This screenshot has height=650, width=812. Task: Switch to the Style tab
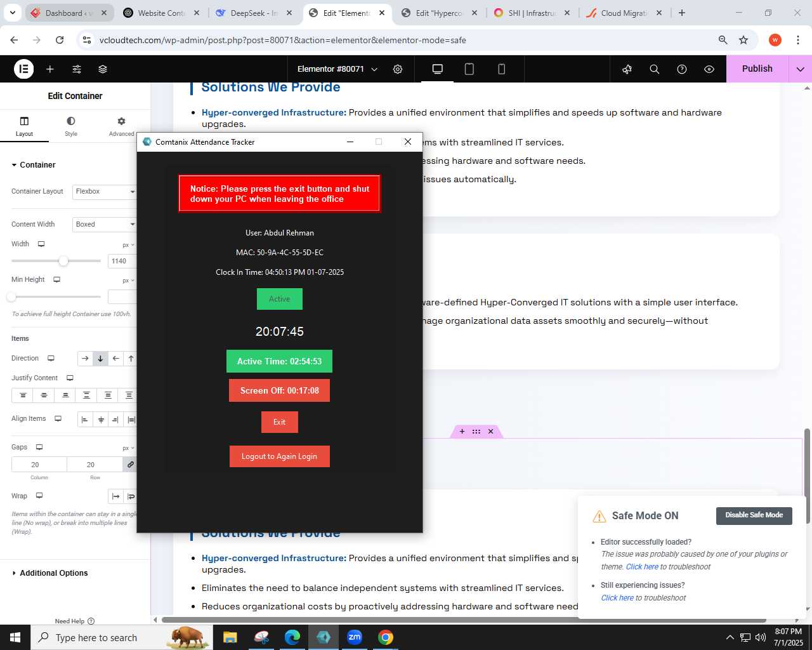(71, 126)
